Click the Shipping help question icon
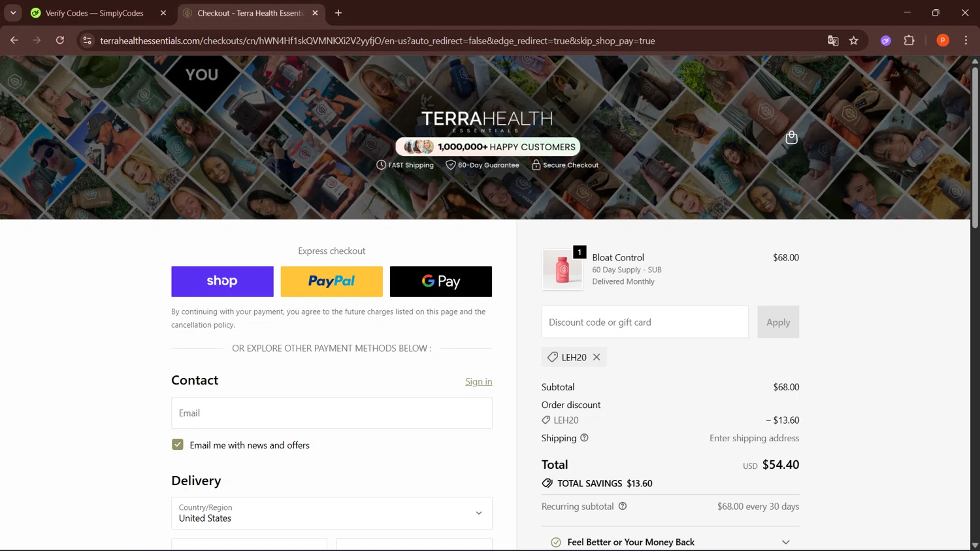The height and width of the screenshot is (551, 980). pyautogui.click(x=585, y=438)
